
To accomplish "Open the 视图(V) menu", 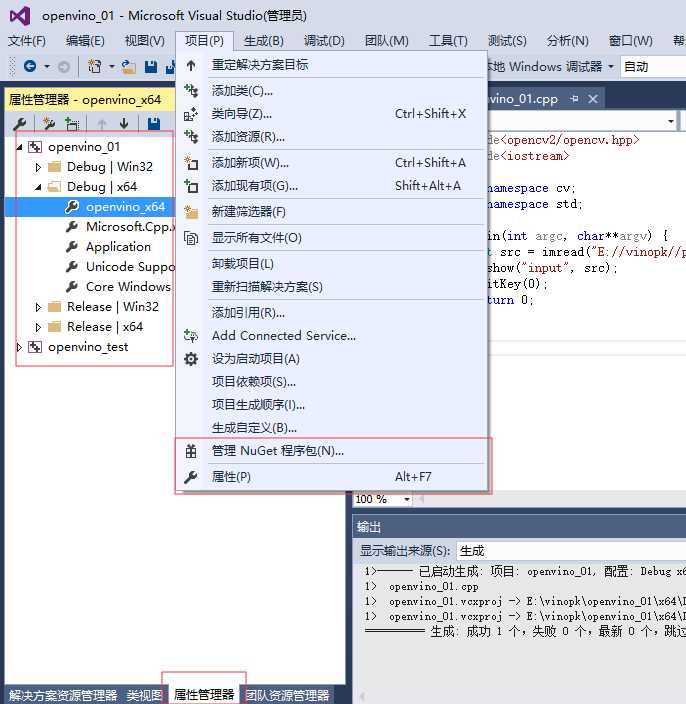I will point(145,41).
